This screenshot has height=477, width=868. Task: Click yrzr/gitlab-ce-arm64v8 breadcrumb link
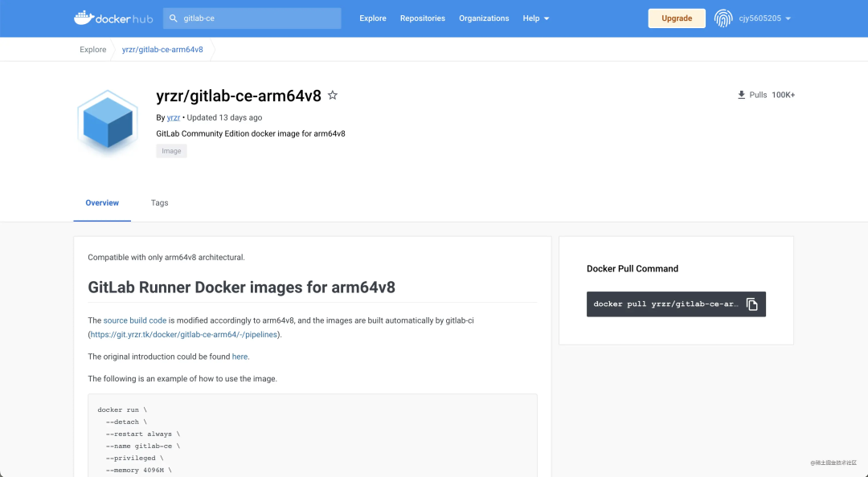tap(162, 49)
